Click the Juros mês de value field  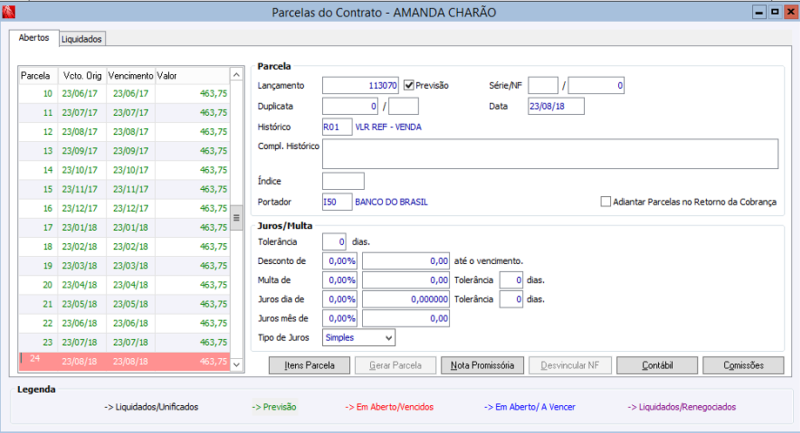tap(406, 318)
